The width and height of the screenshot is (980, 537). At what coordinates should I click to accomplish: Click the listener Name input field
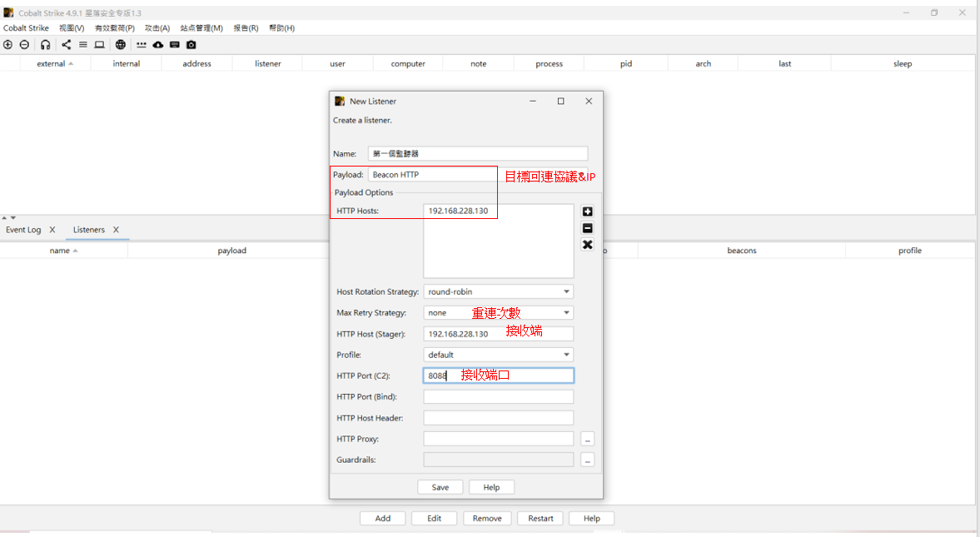point(478,153)
